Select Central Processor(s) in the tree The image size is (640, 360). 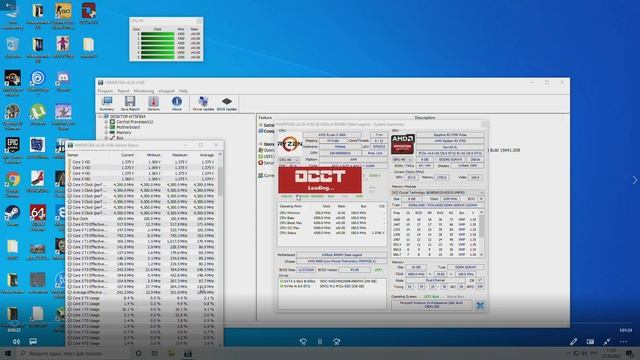(134, 122)
